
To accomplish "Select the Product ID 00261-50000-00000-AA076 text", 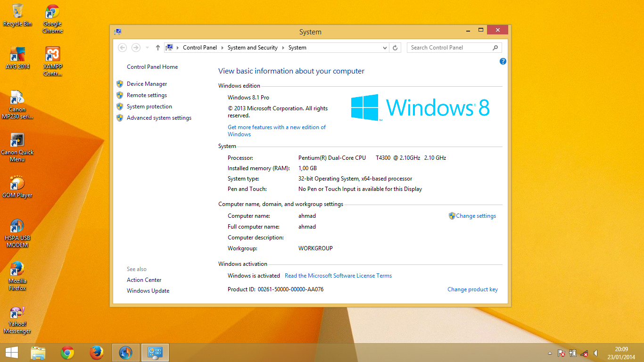I will (x=275, y=289).
